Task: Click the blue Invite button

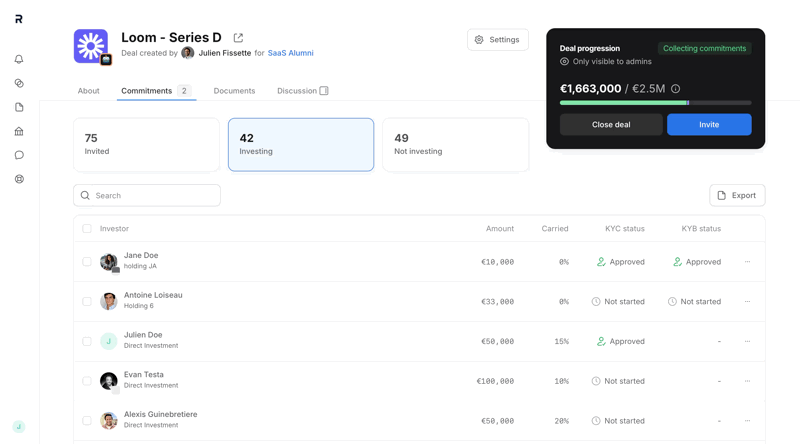Action: tap(709, 125)
